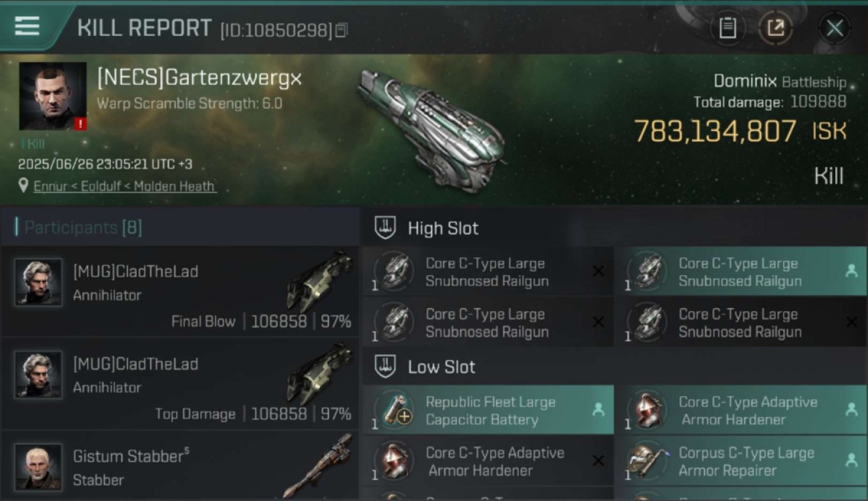This screenshot has width=868, height=501.
Task: Click the High Slot section icon
Action: [x=385, y=228]
